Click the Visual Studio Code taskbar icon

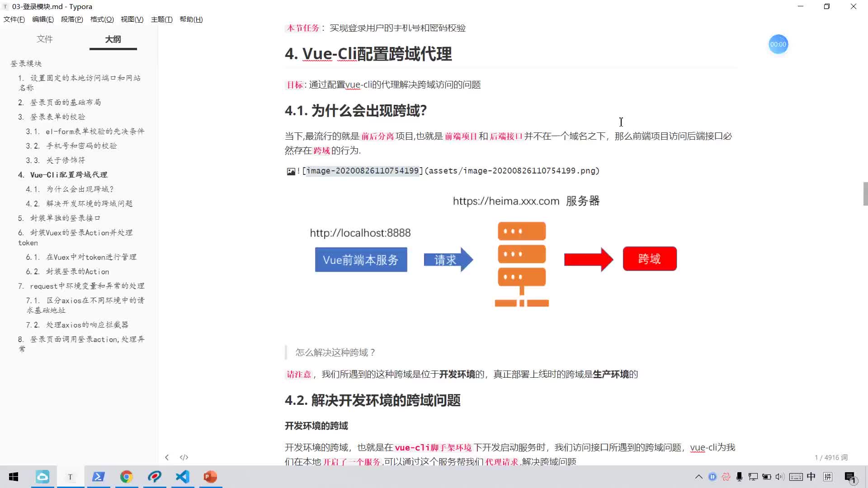click(183, 477)
